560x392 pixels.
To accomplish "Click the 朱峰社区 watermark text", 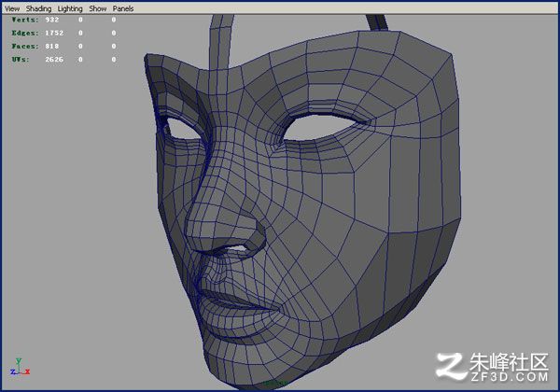I will [509, 362].
